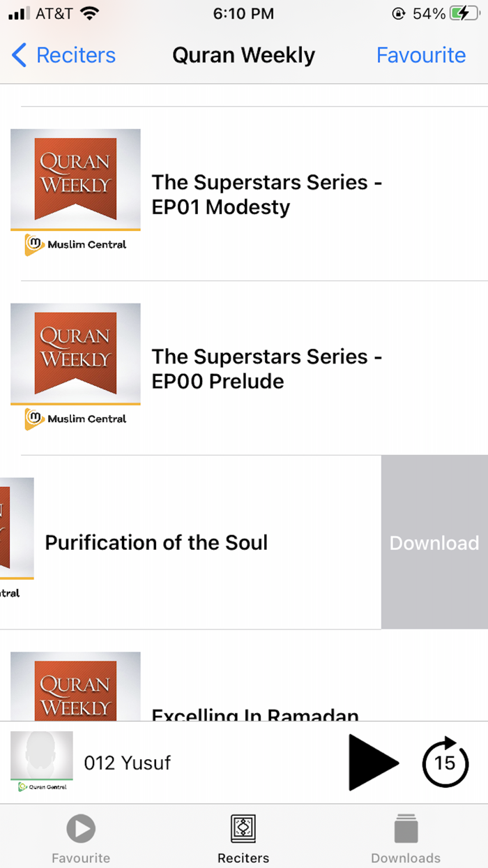
Task: Select the Purification of the Soul title
Action: tap(156, 543)
